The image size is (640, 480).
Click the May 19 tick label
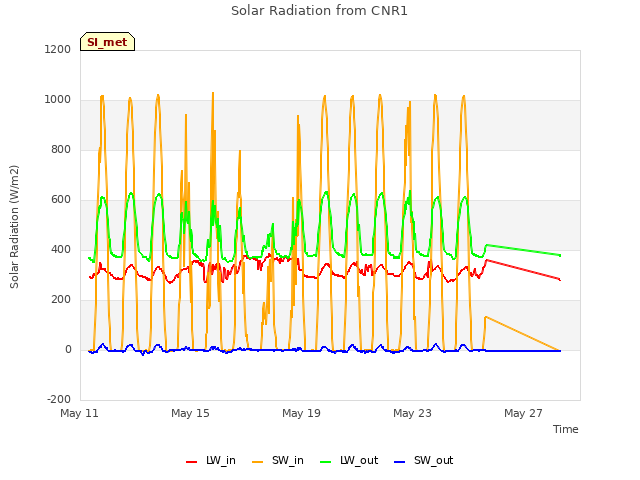301,413
